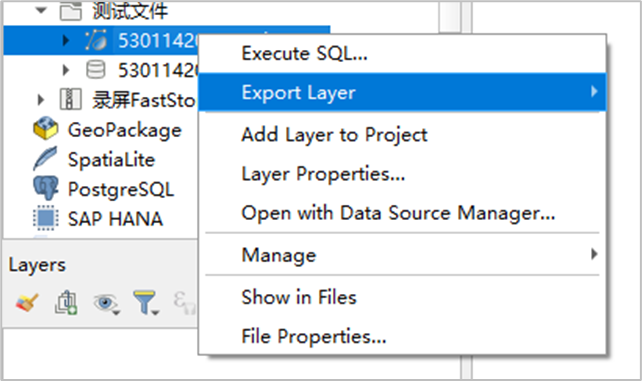
Task: Open Manage Map Themes eye icon
Action: point(106,303)
